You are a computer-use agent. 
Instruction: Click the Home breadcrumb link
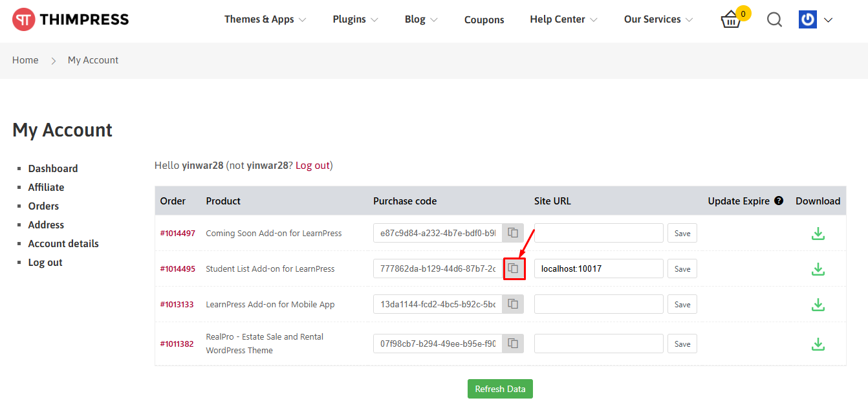(25, 60)
